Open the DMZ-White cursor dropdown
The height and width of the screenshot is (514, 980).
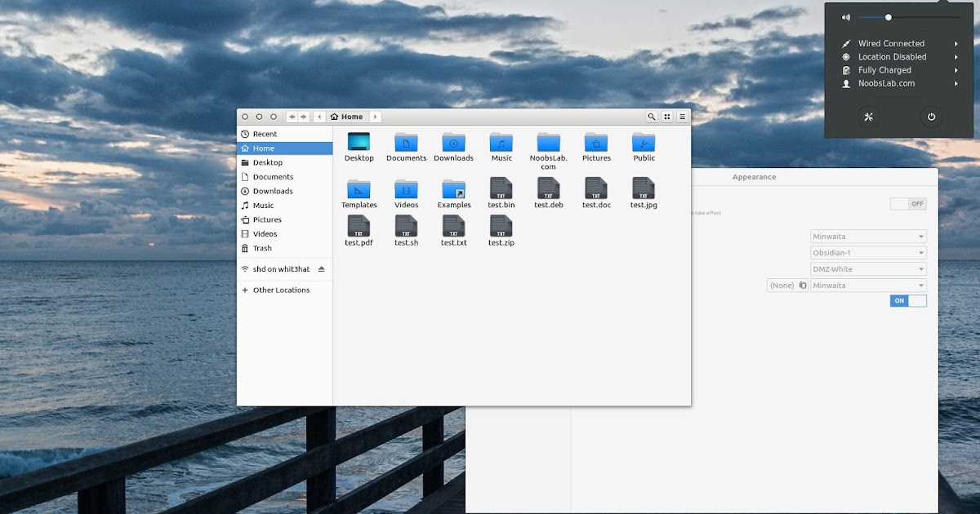point(868,268)
